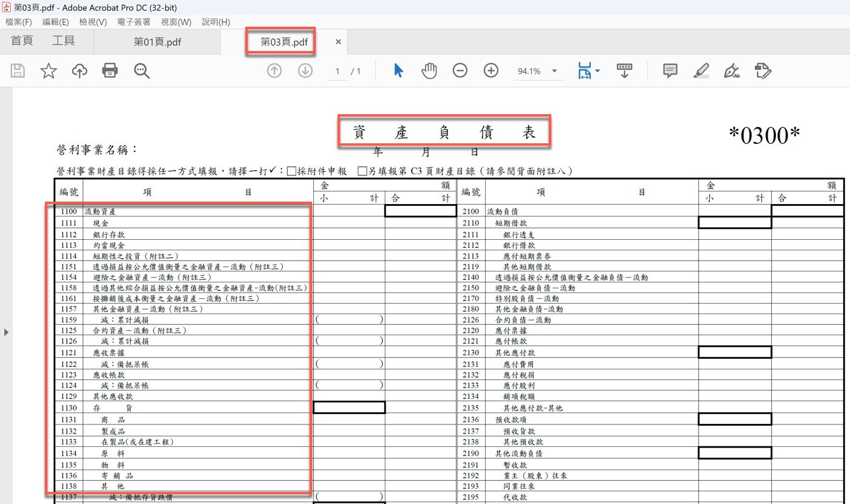
Task: Activate the hand pan tool
Action: [x=429, y=71]
